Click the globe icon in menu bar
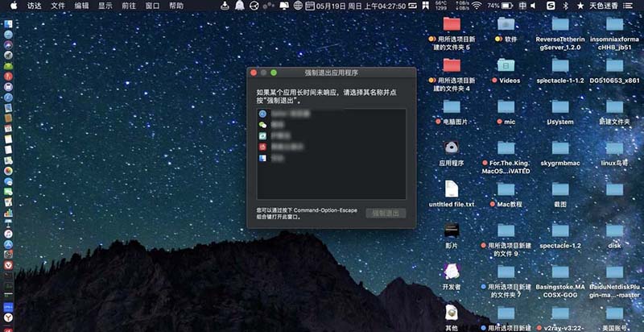The width and height of the screenshot is (644, 332). (299, 6)
